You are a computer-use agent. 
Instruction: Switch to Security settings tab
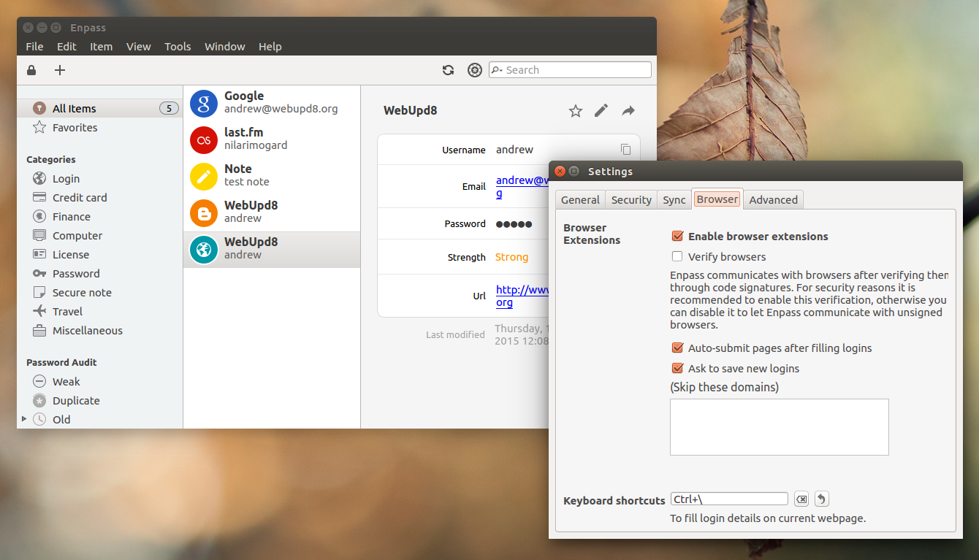631,200
